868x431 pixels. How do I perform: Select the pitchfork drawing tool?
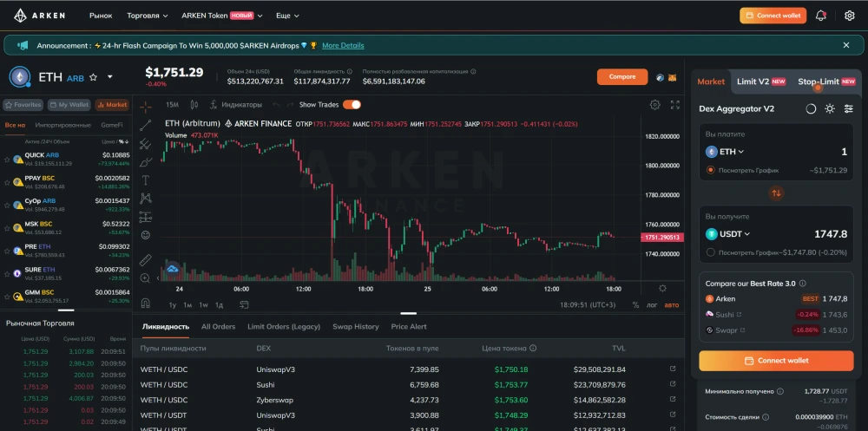[146, 144]
